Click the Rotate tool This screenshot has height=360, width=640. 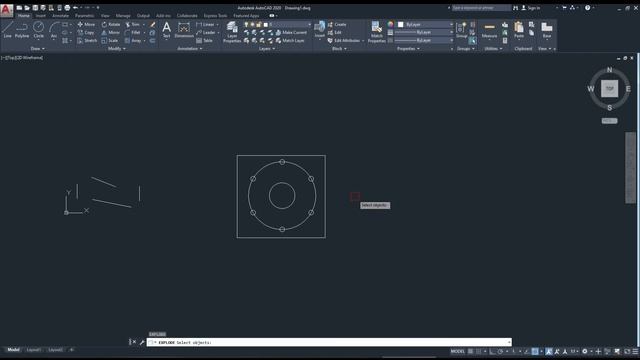[111, 24]
